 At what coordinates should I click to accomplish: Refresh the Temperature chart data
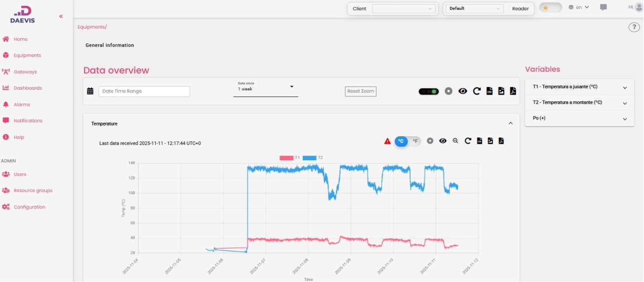coord(468,141)
